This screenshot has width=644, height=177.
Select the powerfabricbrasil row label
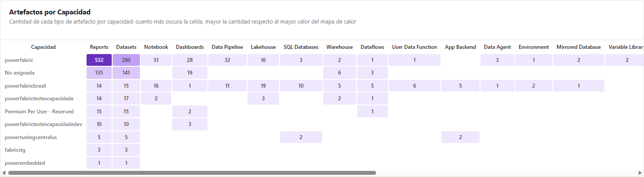[x=26, y=86]
